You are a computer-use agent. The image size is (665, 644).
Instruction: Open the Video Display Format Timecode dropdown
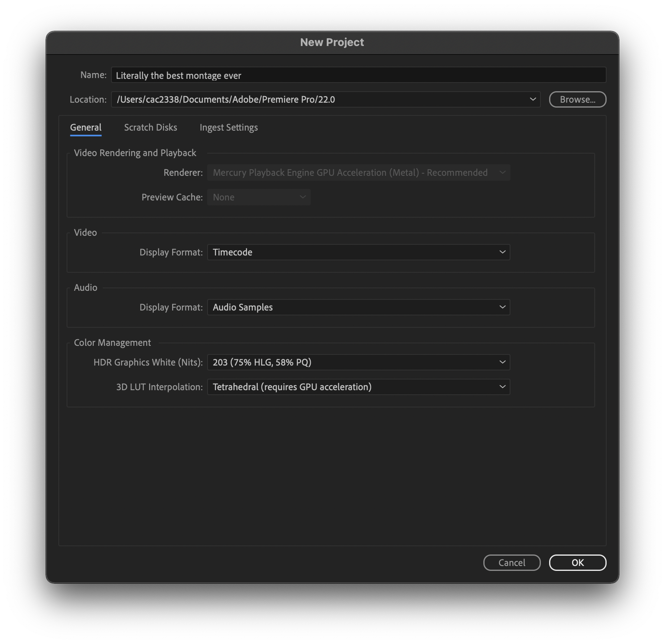tap(358, 252)
